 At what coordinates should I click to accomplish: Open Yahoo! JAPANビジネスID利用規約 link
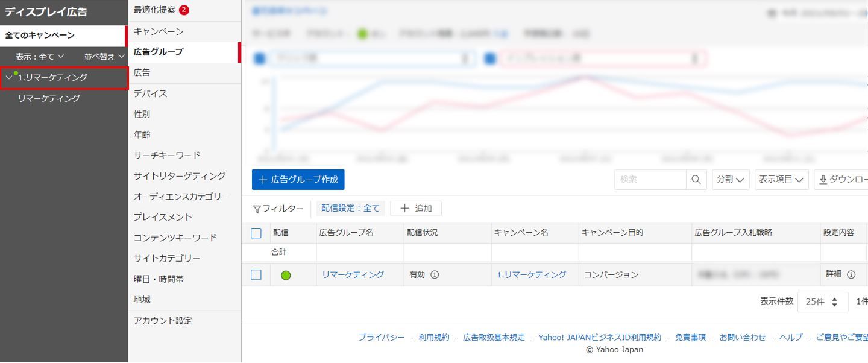(x=600, y=338)
